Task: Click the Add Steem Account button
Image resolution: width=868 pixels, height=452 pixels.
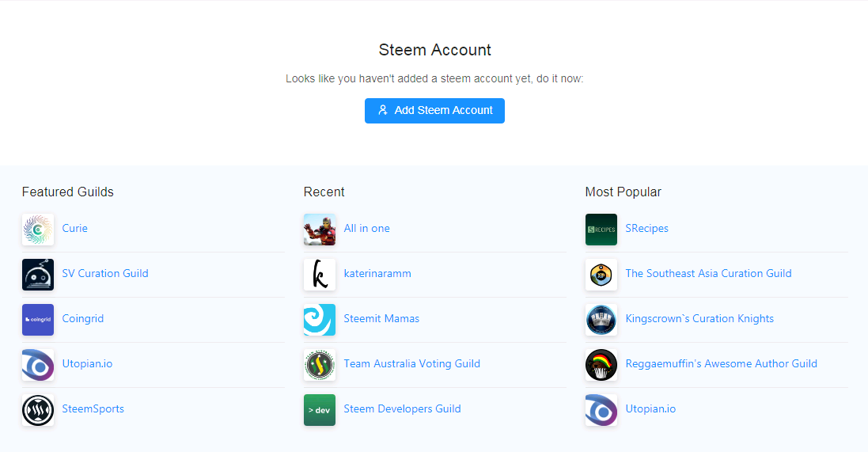Action: [434, 111]
